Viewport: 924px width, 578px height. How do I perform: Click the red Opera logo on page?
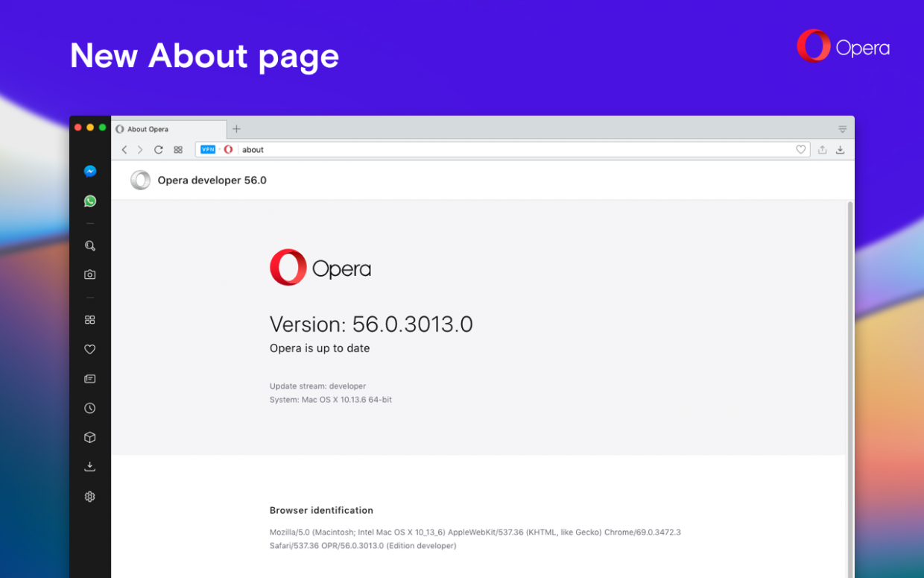click(x=320, y=267)
